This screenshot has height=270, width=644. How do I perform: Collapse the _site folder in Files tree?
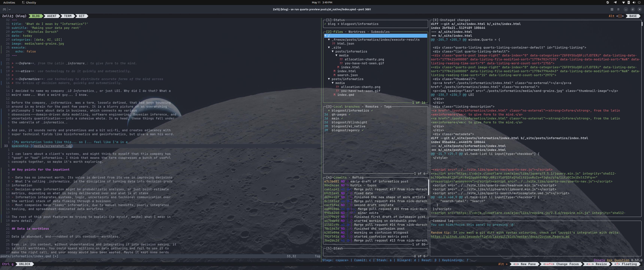(x=329, y=48)
